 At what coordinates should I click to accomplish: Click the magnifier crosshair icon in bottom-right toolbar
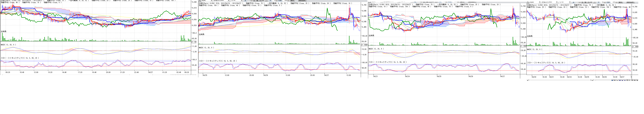click(635, 80)
